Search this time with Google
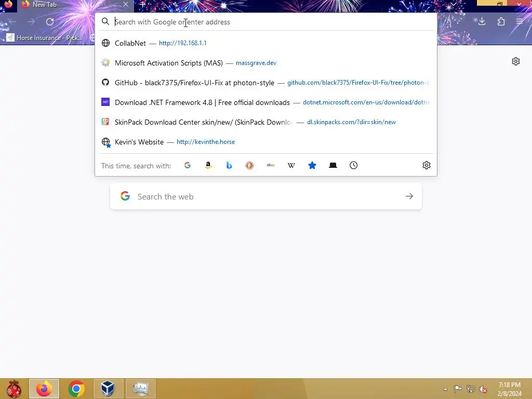The image size is (532, 399). point(188,165)
